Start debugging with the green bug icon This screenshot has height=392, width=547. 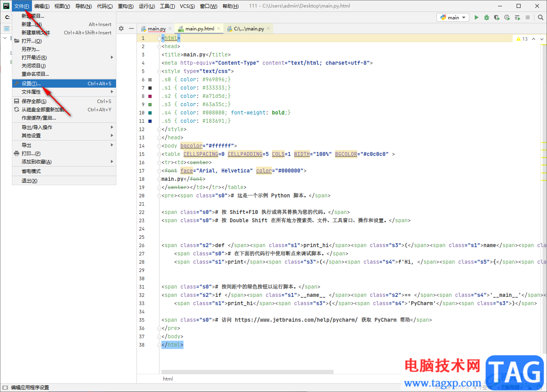click(x=487, y=17)
